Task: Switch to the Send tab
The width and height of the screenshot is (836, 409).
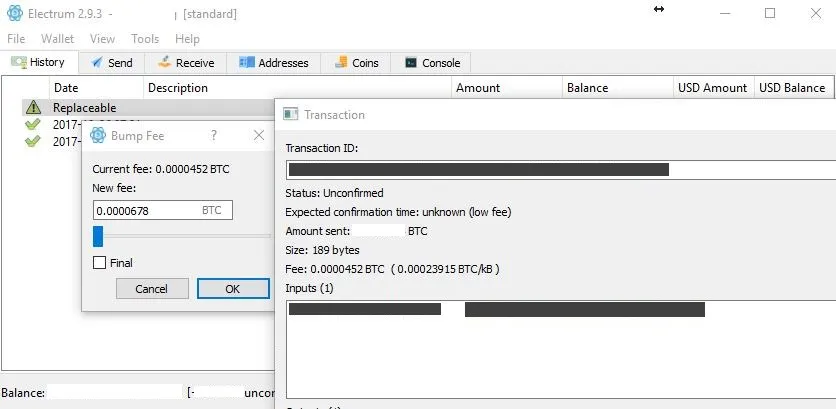Action: pos(112,63)
